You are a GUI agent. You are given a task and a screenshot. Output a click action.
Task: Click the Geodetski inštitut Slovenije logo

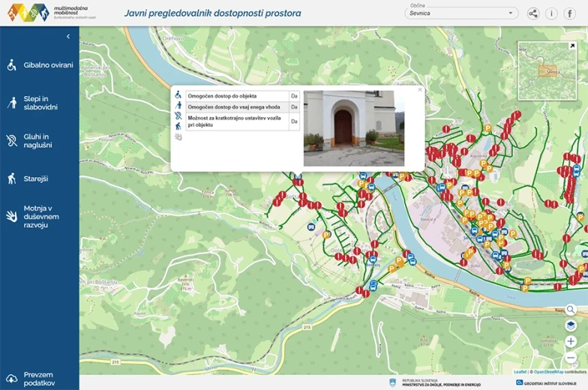tap(546, 382)
